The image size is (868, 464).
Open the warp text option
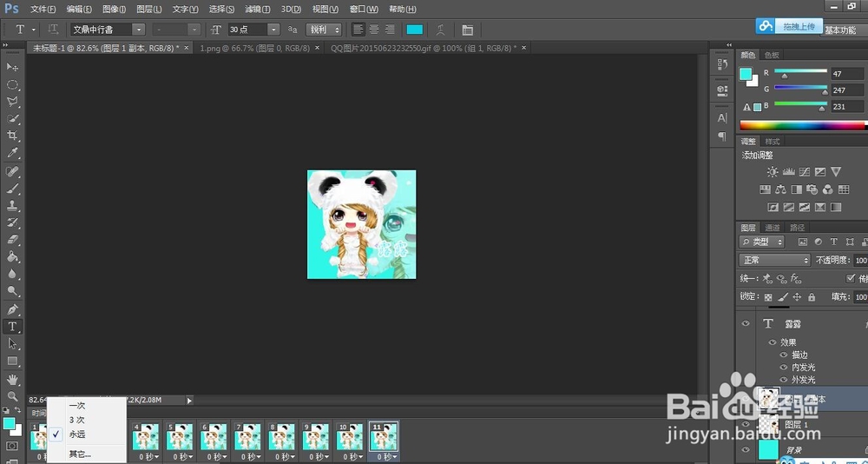(x=441, y=30)
